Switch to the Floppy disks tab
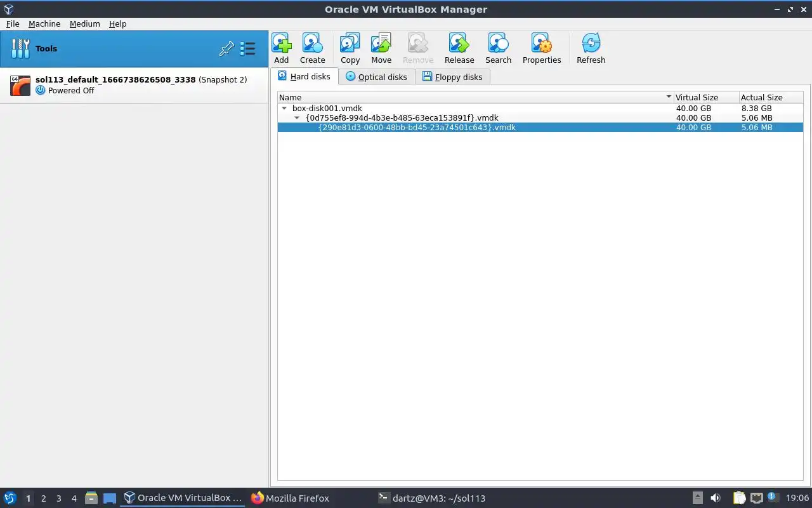 click(452, 77)
